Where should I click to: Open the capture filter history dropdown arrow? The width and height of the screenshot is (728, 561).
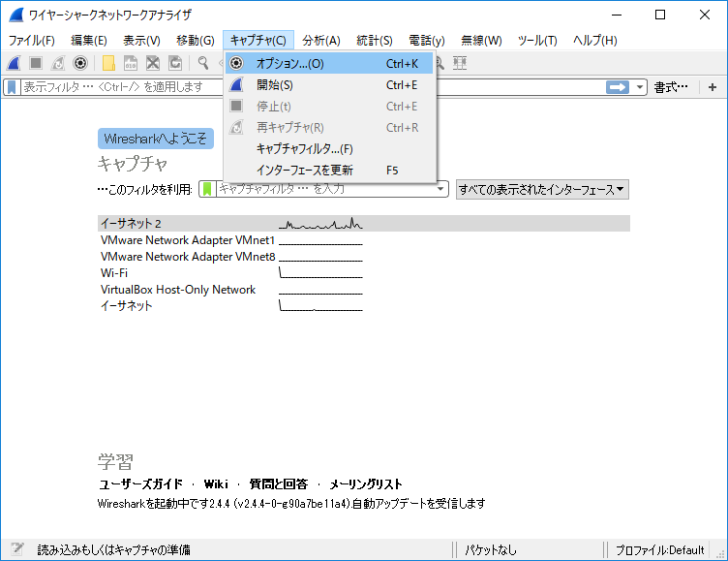point(440,189)
